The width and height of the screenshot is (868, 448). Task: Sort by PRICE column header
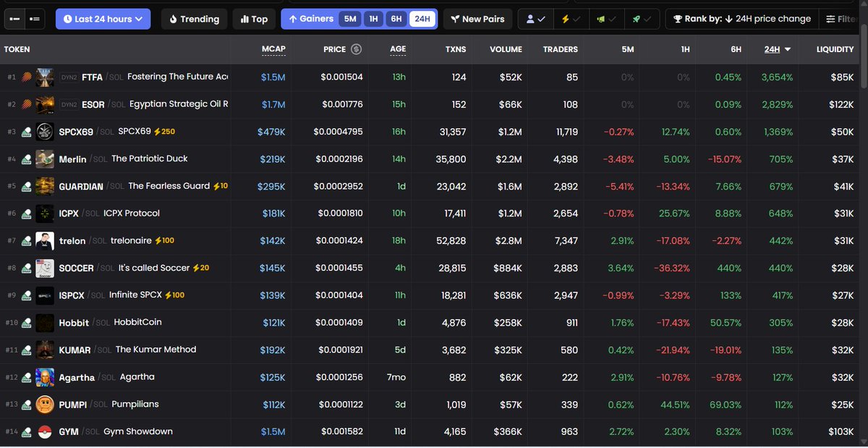[x=335, y=49]
